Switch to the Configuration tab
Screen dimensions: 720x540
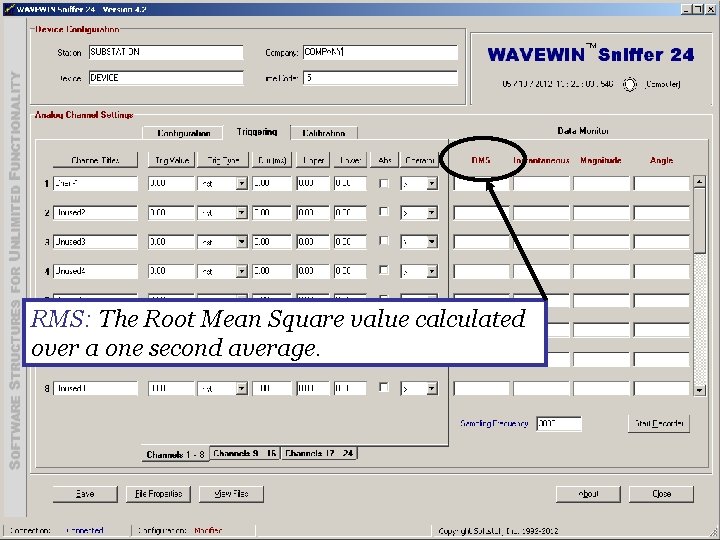pyautogui.click(x=183, y=133)
